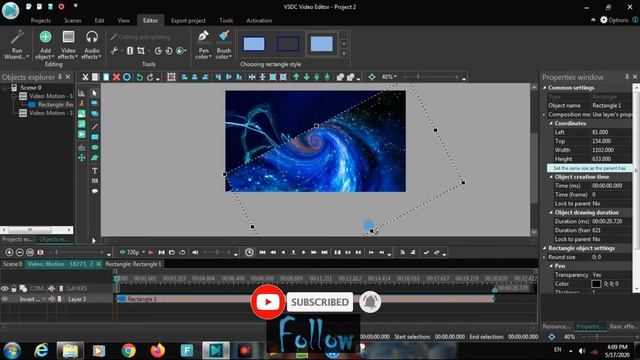The width and height of the screenshot is (640, 360).
Task: Click the scissors cut icon in editor toolbar
Action: [85, 77]
